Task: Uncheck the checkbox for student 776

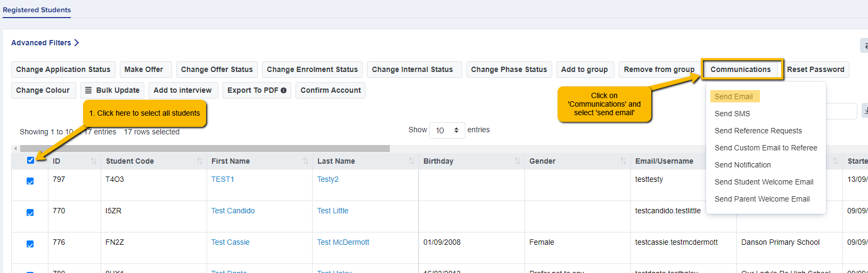Action: coord(30,244)
